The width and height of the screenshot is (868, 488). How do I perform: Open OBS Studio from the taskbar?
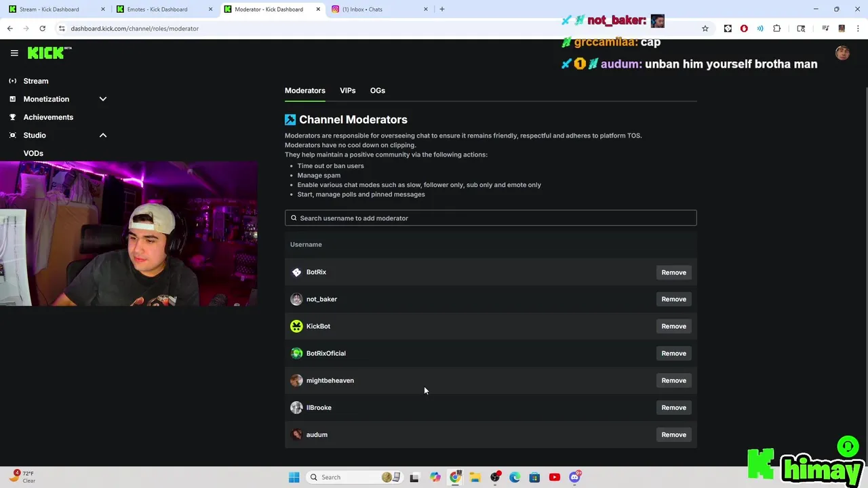point(495,477)
